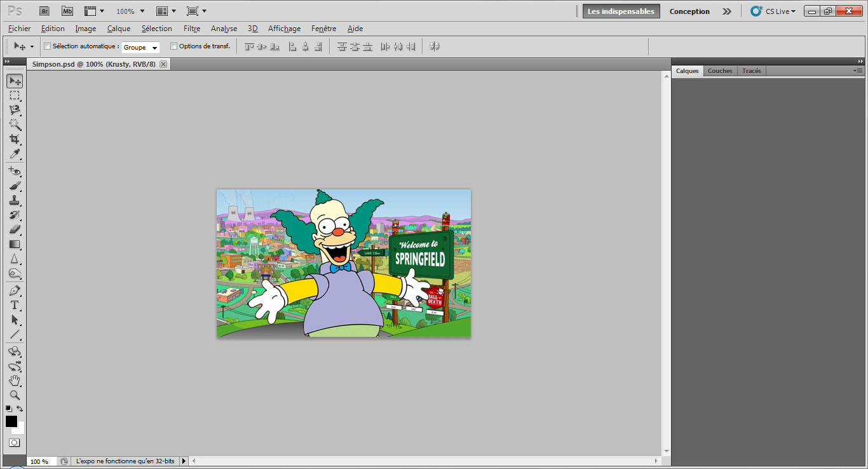This screenshot has height=469, width=868.
Task: Open the Filtre menu
Action: (x=192, y=29)
